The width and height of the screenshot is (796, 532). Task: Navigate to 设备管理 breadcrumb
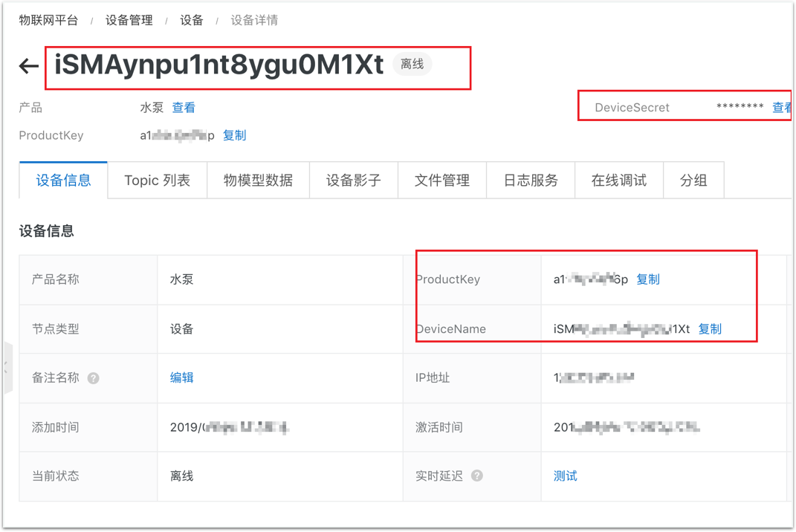[129, 20]
